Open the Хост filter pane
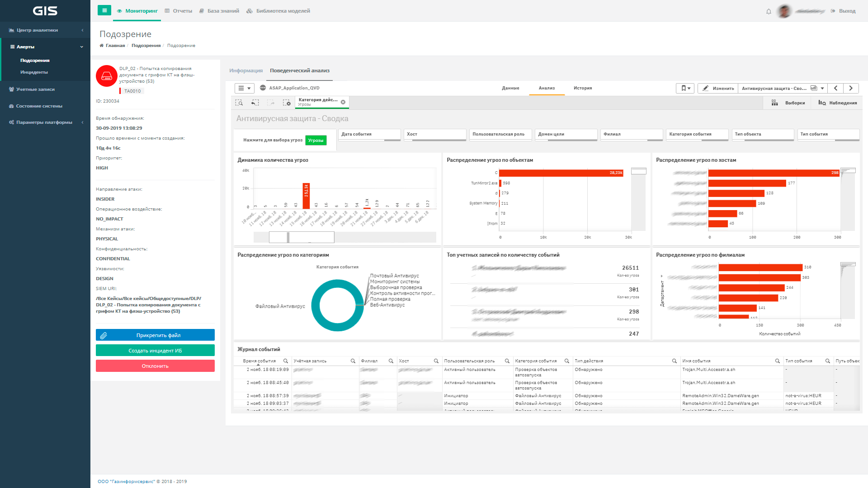868x488 pixels. [434, 135]
